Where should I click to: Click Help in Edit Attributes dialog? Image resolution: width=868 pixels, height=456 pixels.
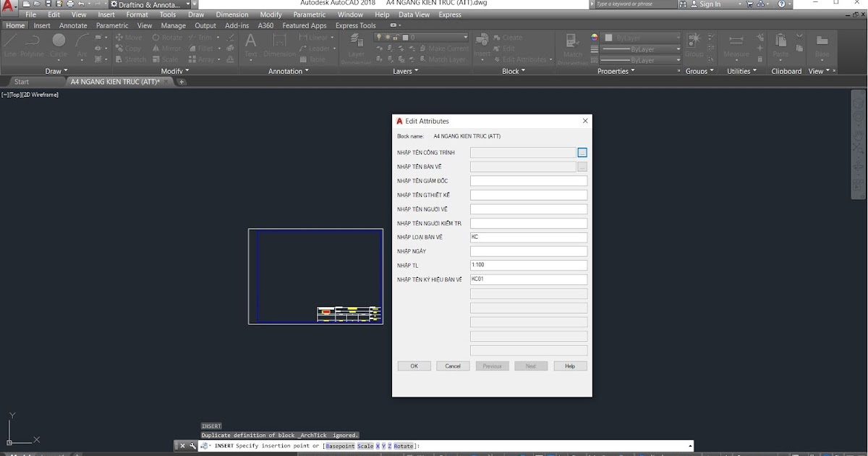pos(570,366)
